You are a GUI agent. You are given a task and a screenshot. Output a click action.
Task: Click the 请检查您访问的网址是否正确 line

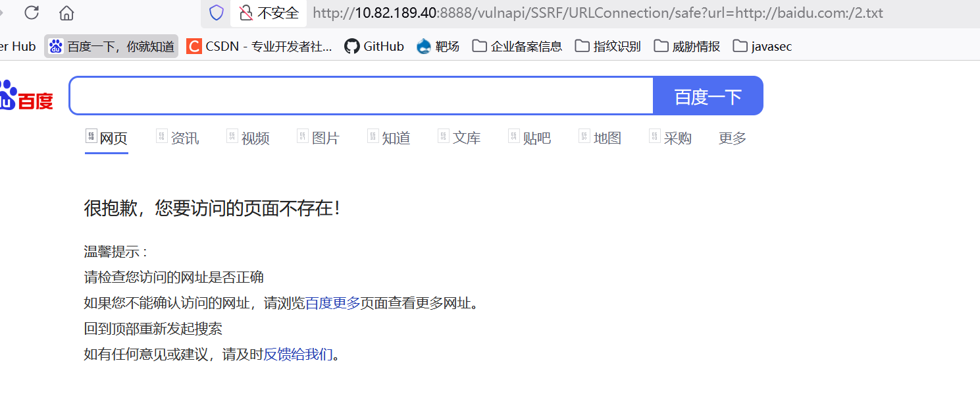pos(174,277)
